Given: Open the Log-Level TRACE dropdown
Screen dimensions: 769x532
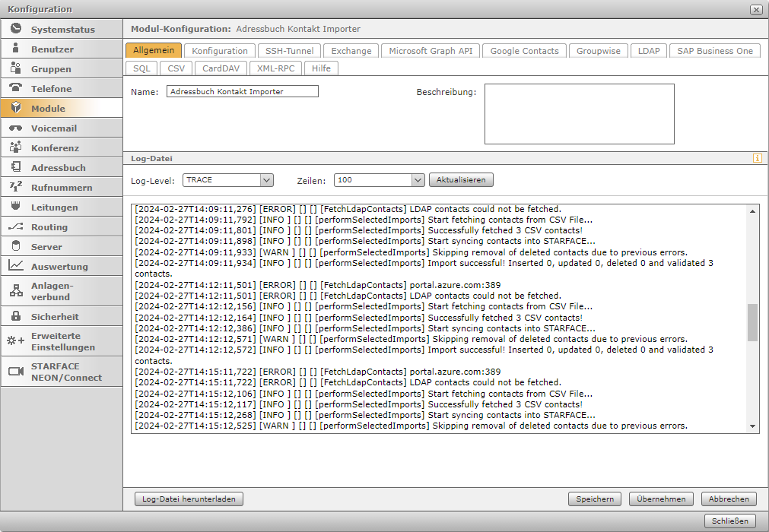Looking at the screenshot, I should pos(266,180).
